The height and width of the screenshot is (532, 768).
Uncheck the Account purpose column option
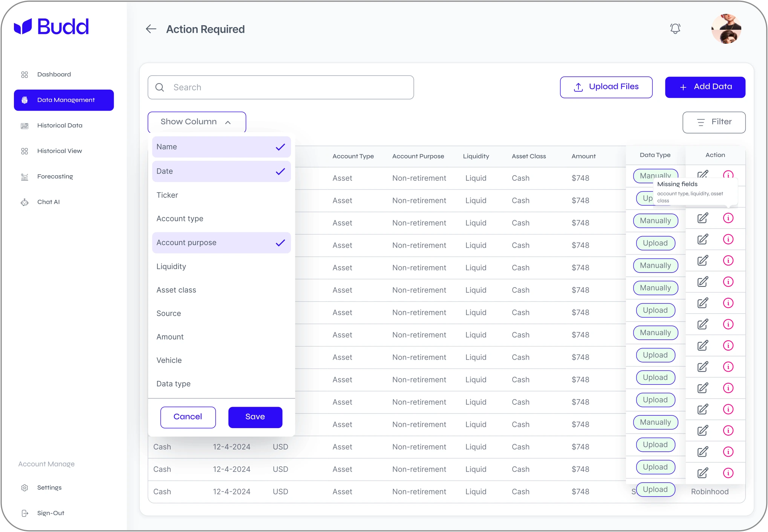[x=221, y=243]
